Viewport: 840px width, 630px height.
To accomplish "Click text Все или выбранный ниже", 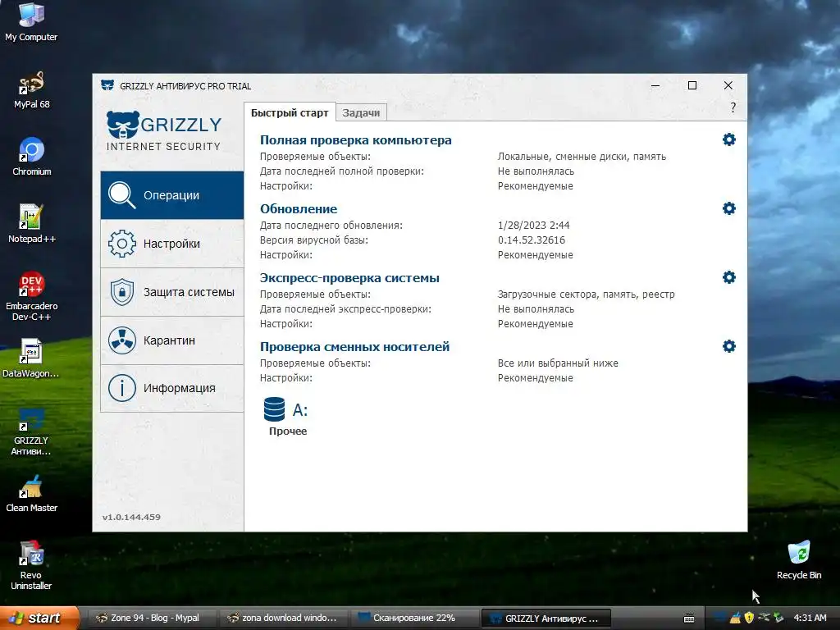I will point(558,363).
